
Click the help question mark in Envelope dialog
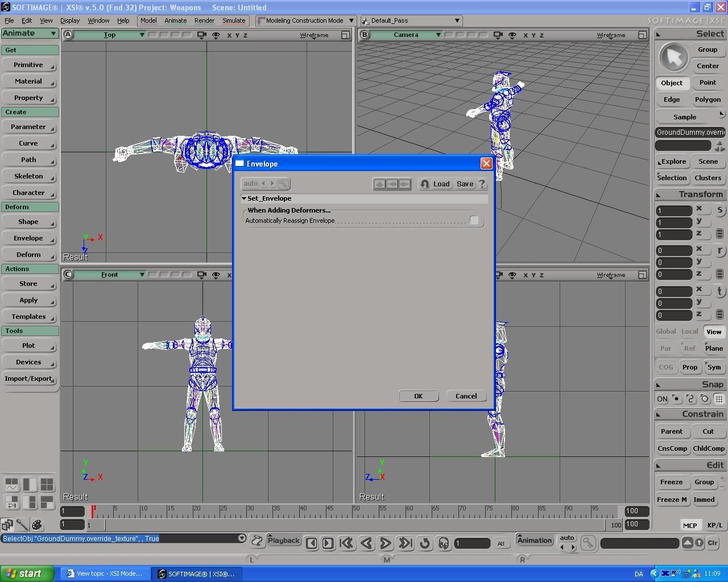[482, 184]
